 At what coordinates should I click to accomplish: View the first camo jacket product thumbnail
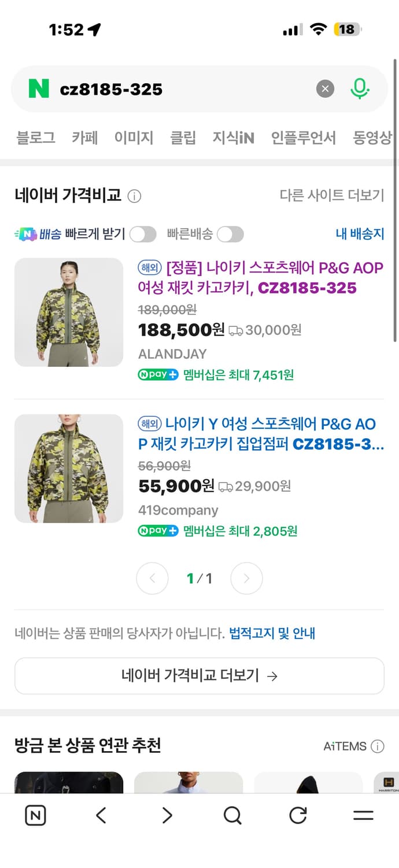(68, 312)
